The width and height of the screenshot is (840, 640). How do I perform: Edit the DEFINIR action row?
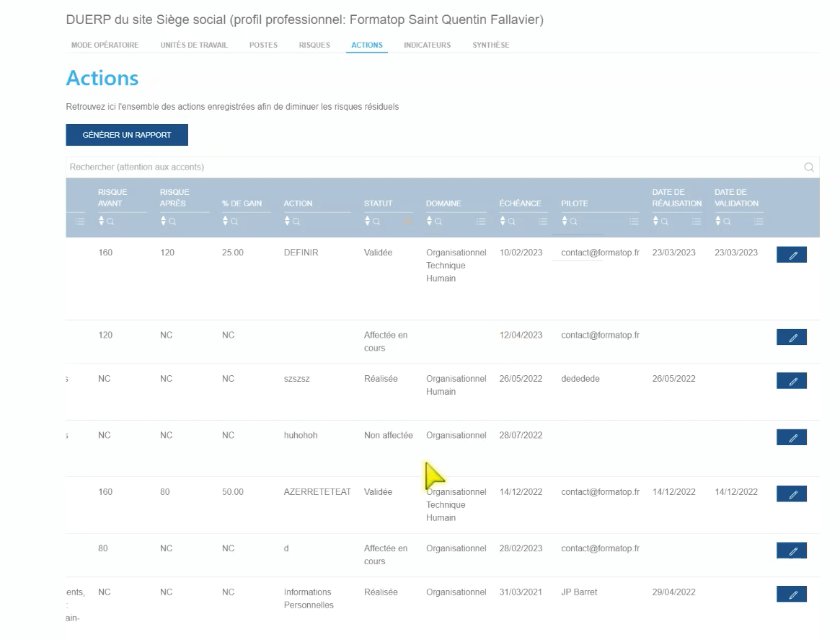[x=792, y=255]
